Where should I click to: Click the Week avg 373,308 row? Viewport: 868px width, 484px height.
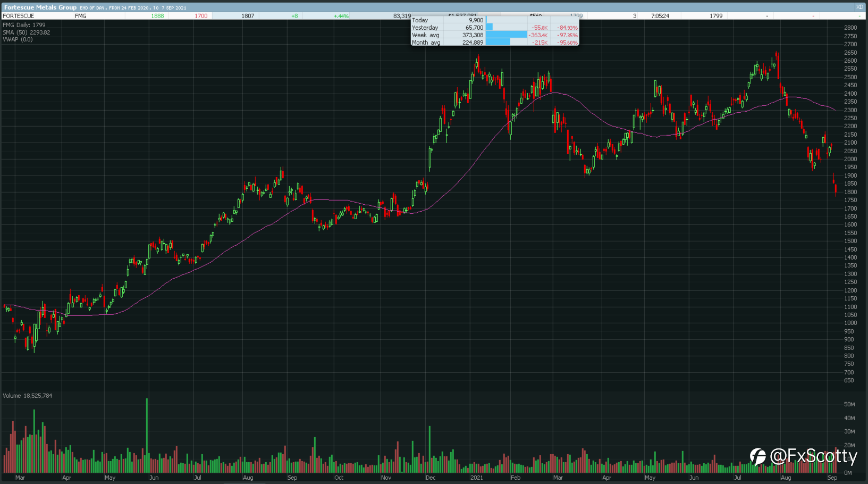pyautogui.click(x=495, y=35)
